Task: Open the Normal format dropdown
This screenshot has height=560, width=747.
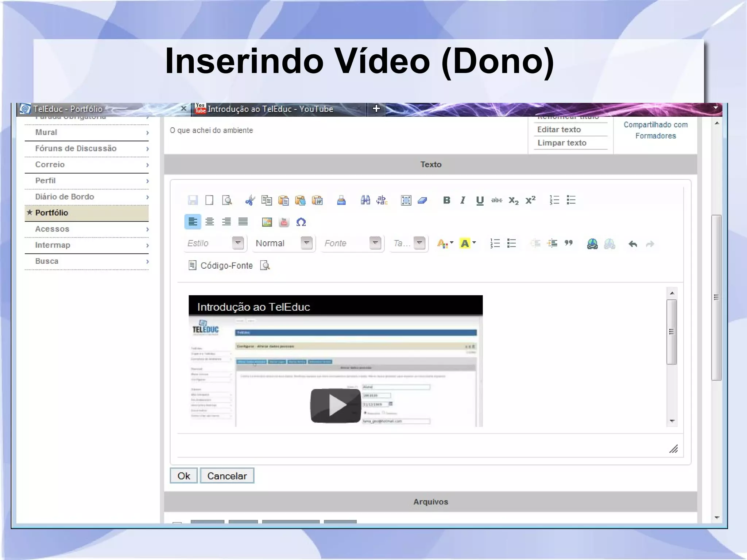Action: click(283, 243)
